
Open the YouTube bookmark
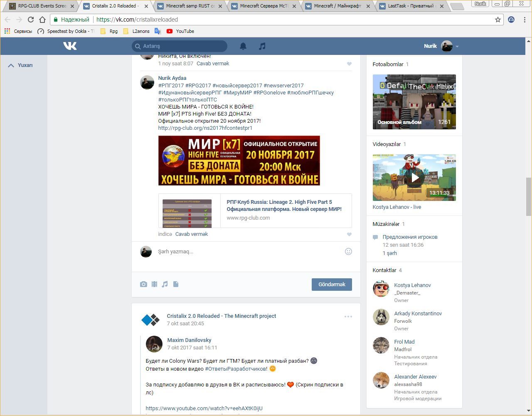point(180,31)
